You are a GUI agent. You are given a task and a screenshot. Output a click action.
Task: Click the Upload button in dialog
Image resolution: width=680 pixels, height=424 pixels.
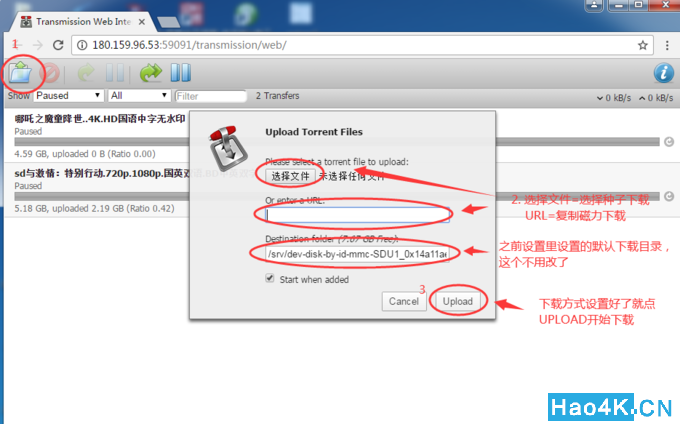(x=458, y=301)
